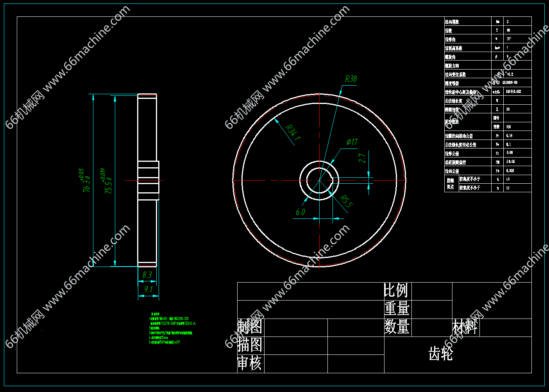
Task: Click the 20° pressure angle value
Action: 509,39
